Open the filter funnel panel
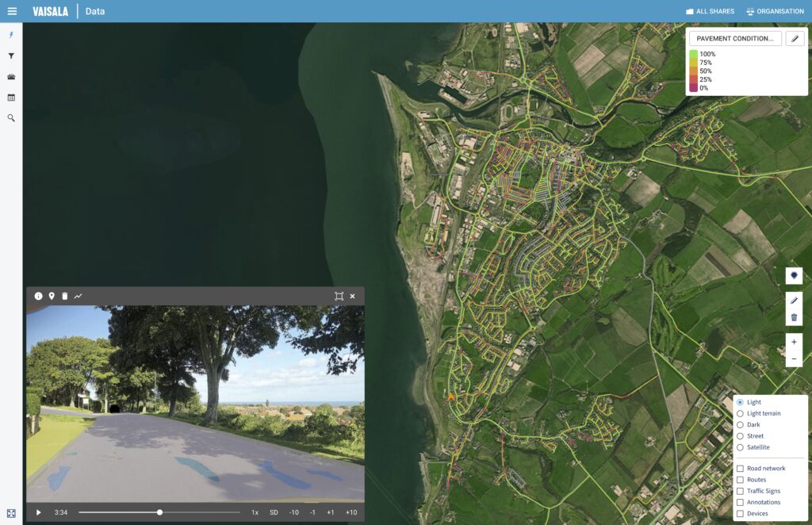This screenshot has height=525, width=812. click(x=11, y=56)
